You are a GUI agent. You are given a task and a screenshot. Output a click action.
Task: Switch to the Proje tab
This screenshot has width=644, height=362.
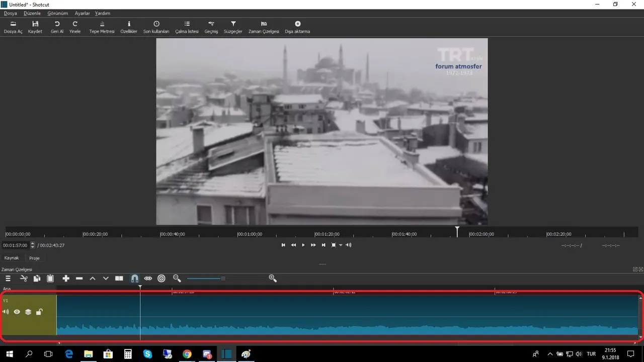pos(34,258)
